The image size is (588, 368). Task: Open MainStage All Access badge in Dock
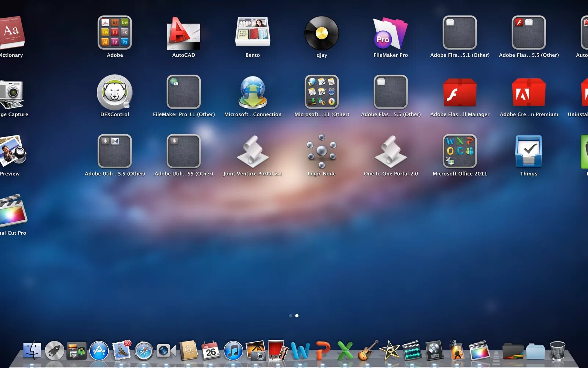click(457, 350)
